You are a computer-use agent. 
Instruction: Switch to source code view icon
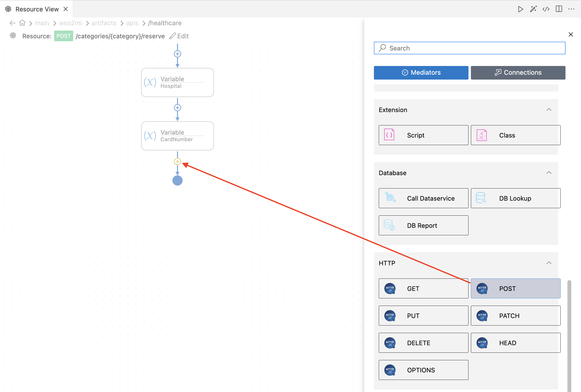546,9
